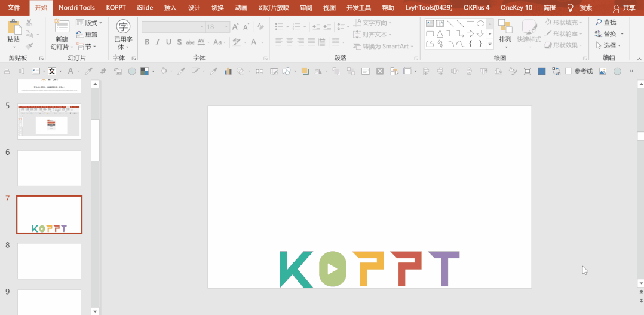Click the table-edit icon in quick toolbar
This screenshot has height=315, width=644.
click(274, 71)
